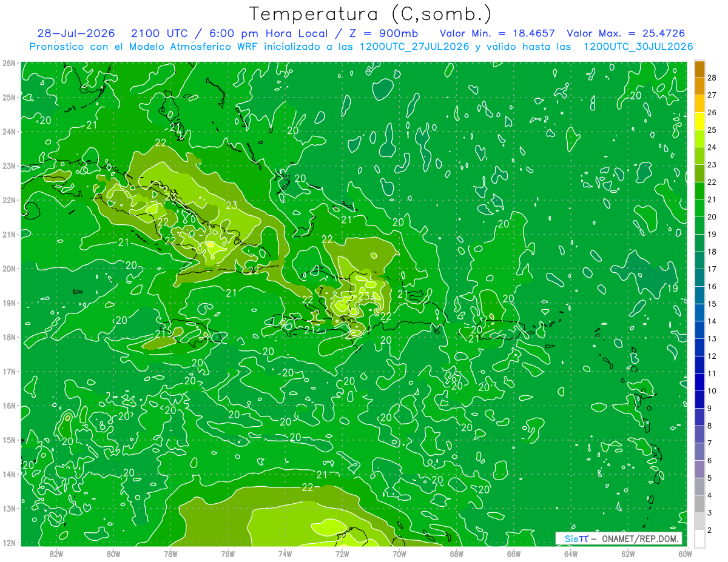The width and height of the screenshot is (728, 562).
Task: Click the "82W" longitude axis label
Action: point(56,554)
